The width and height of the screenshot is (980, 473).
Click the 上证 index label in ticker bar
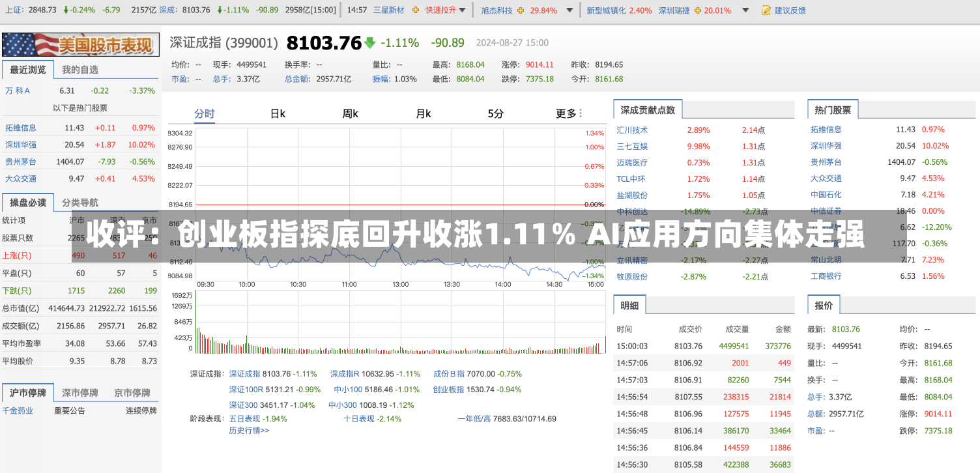(13, 10)
